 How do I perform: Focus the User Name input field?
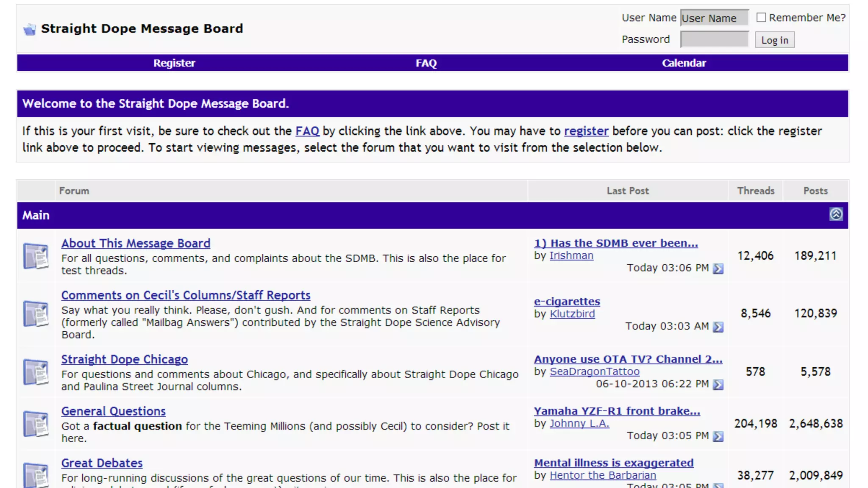click(714, 18)
